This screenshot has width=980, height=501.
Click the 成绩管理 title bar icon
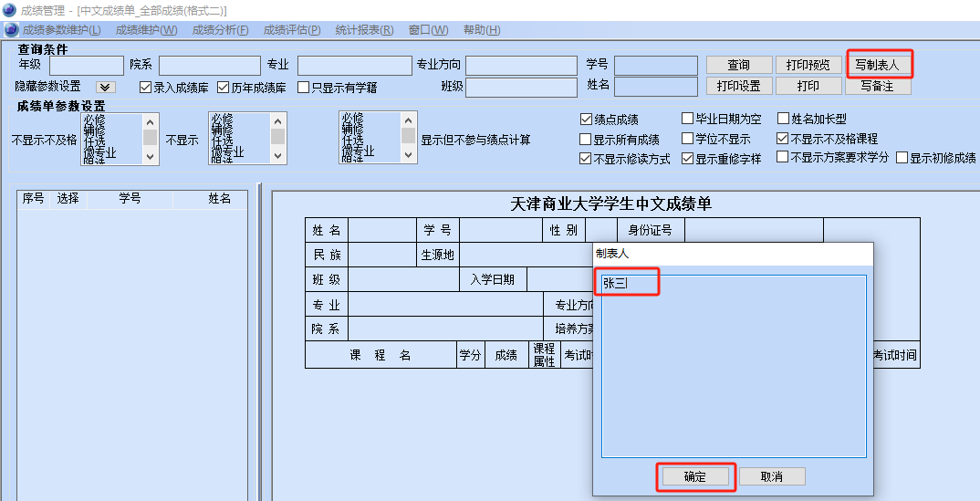[x=8, y=10]
